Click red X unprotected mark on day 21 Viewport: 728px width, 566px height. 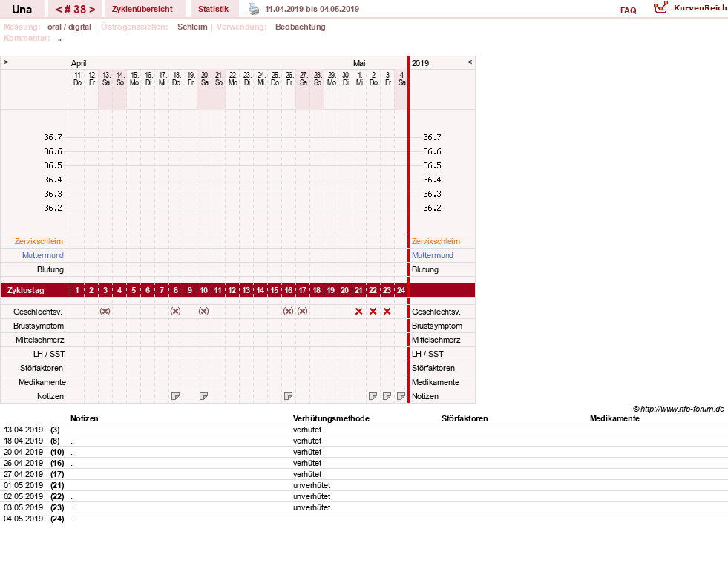coord(359,312)
